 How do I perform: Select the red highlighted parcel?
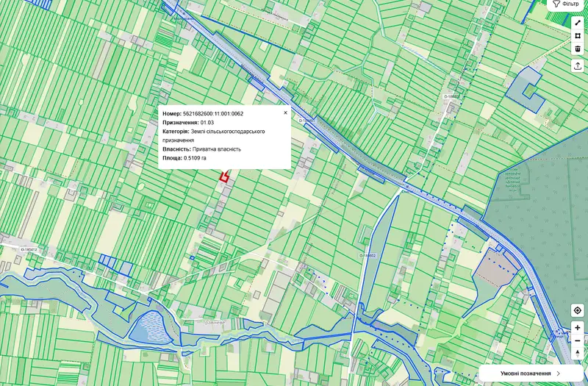(224, 176)
